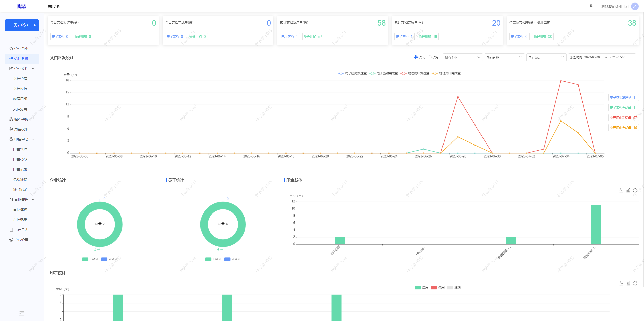644x321 pixels.
Task: Open 印章管理 menu item
Action: click(x=20, y=149)
